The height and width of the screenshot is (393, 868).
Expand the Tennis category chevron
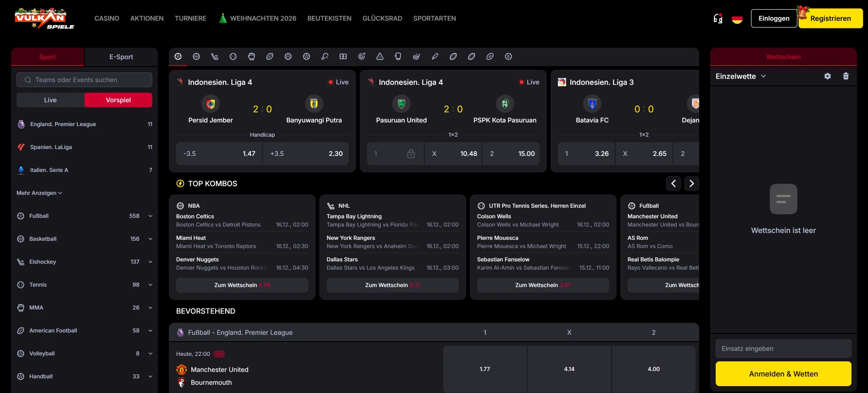tap(150, 285)
